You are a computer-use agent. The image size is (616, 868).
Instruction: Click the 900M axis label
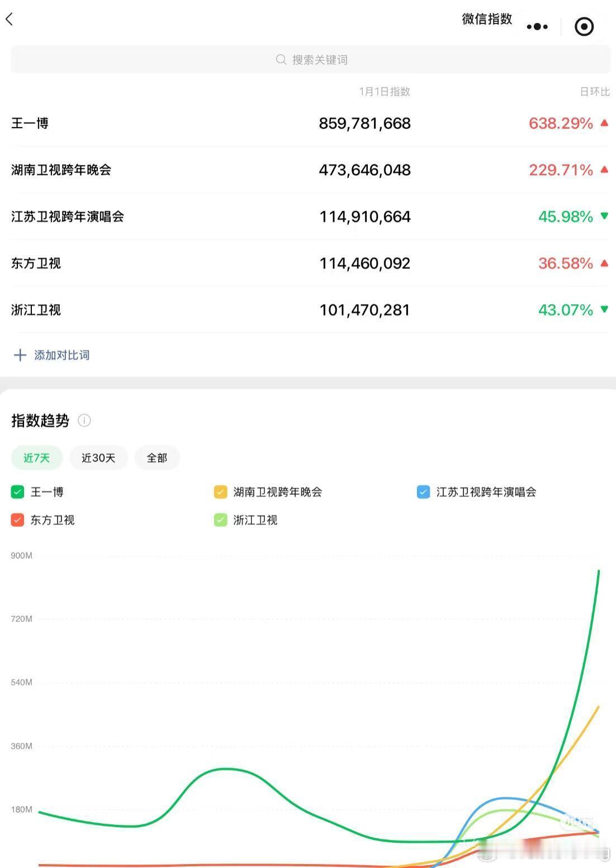point(22,555)
